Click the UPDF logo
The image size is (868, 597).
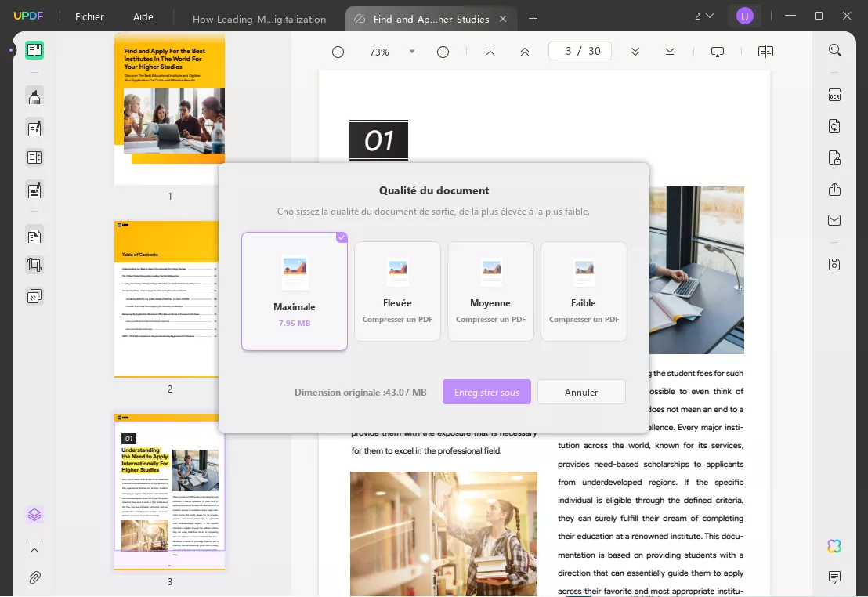pyautogui.click(x=28, y=16)
